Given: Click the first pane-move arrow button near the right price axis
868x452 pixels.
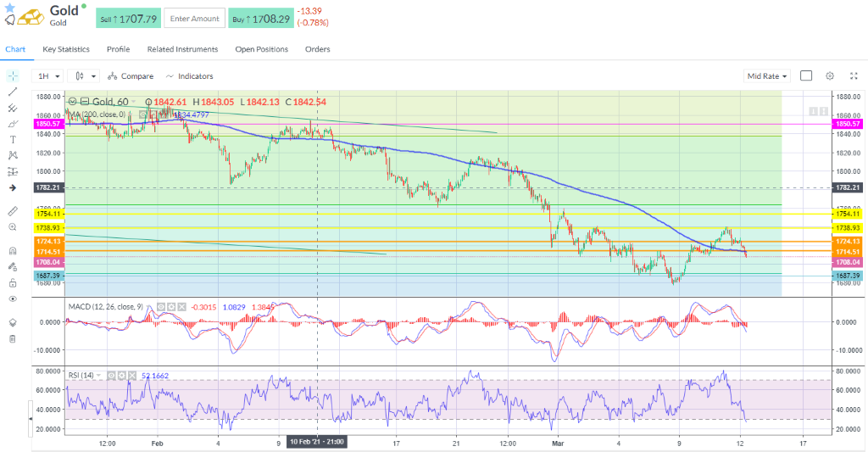Looking at the screenshot, I should [813, 112].
